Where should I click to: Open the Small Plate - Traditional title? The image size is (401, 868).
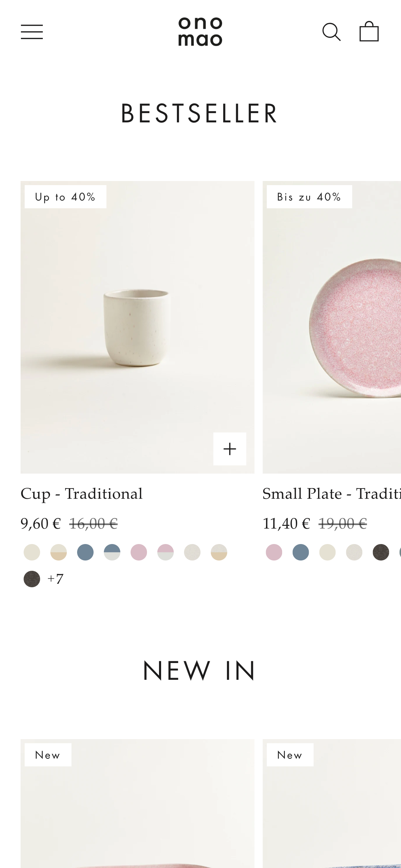[x=331, y=494]
